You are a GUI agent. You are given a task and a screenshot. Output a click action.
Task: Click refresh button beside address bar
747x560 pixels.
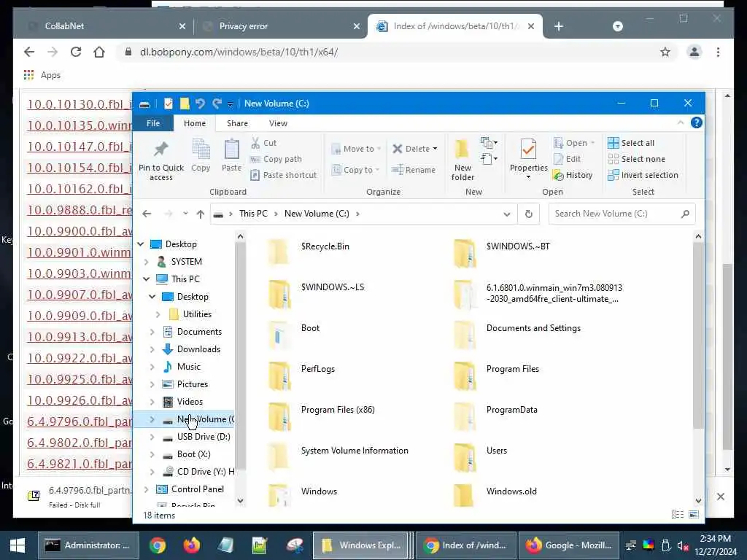pyautogui.click(x=528, y=214)
